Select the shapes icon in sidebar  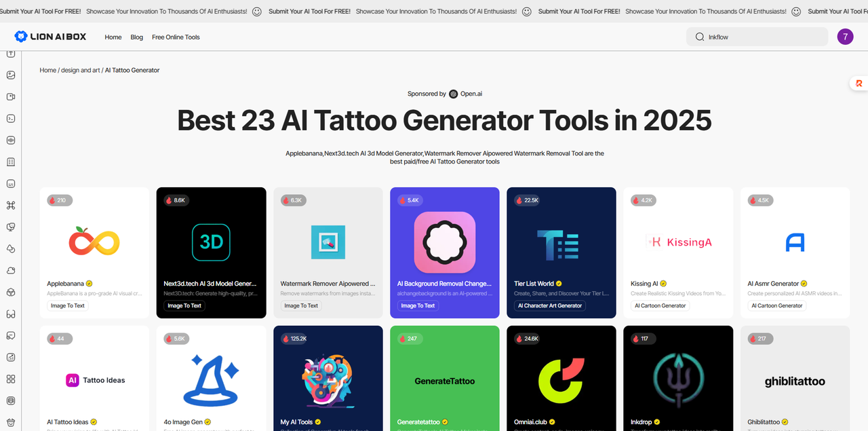pos(11,249)
